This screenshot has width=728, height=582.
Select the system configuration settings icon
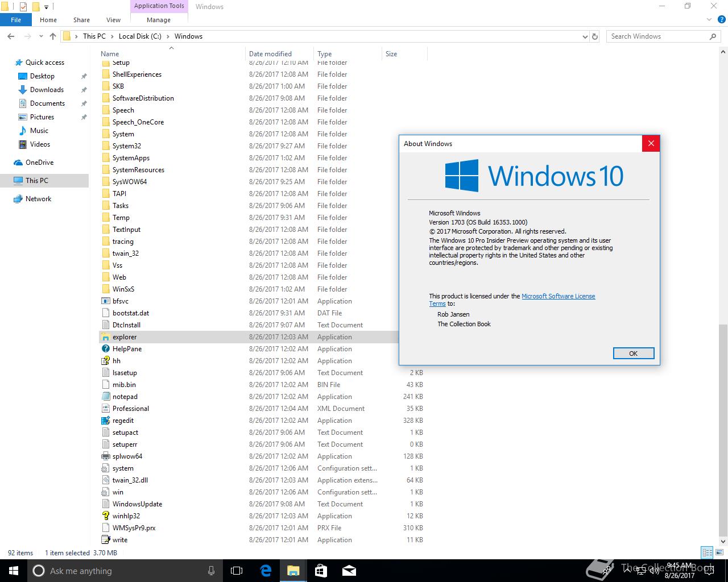click(x=105, y=468)
